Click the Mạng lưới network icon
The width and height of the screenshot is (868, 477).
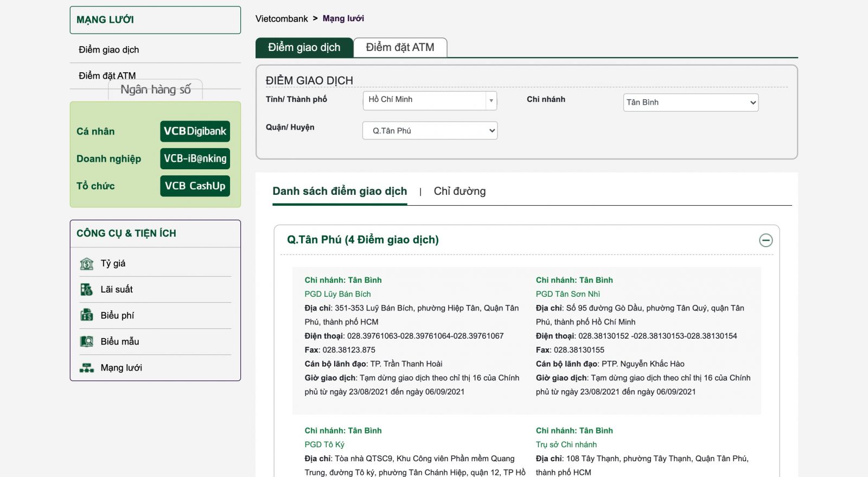pyautogui.click(x=87, y=368)
